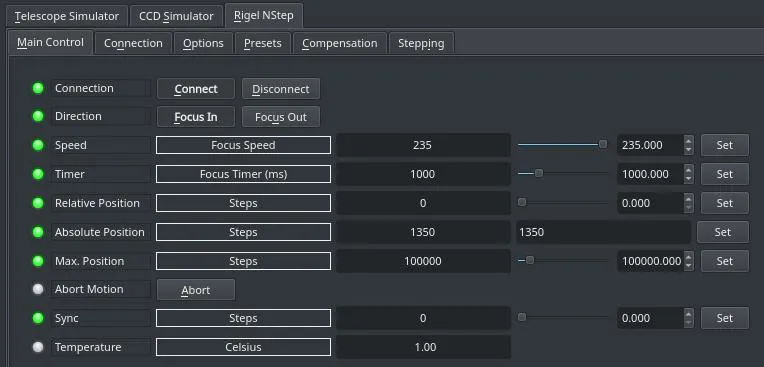Click the grey Temperature status light
Screen dimensions: 764x367
click(x=38, y=347)
